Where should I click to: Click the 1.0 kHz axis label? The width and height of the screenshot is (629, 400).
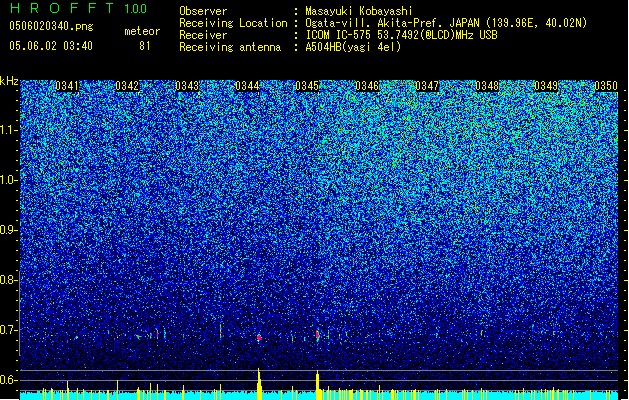pyautogui.click(x=7, y=180)
